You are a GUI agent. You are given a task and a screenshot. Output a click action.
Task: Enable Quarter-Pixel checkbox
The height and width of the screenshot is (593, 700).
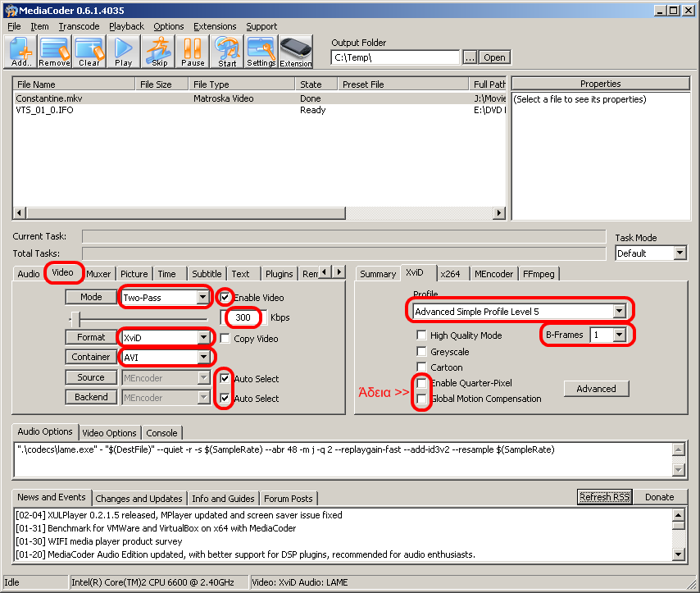(421, 383)
